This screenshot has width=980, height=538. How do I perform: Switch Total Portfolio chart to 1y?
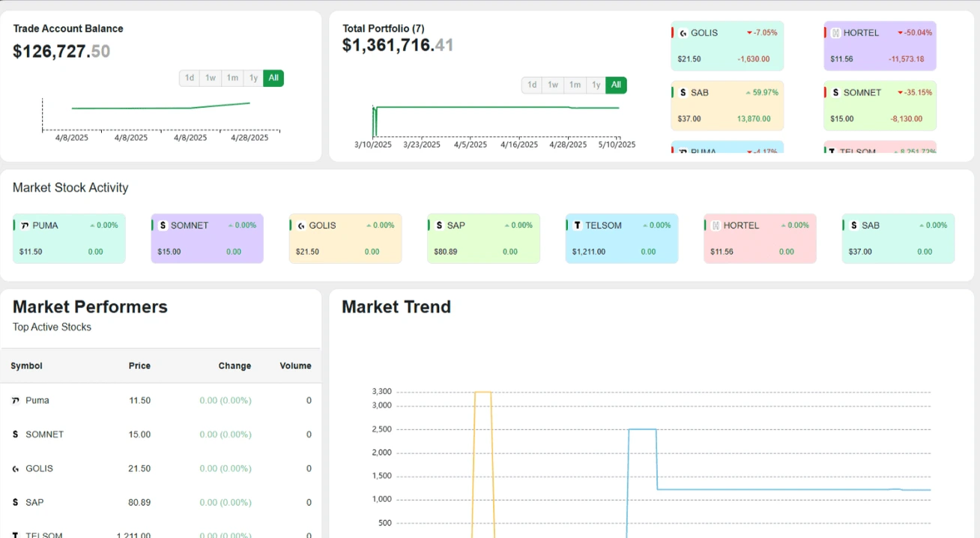(x=596, y=85)
